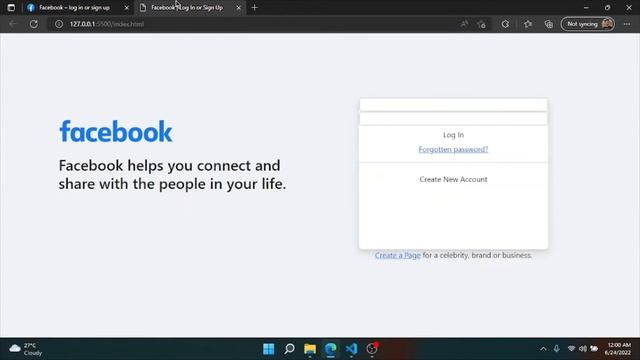Click the 'Not syncing' profile button
The image size is (640, 360).
tap(588, 24)
